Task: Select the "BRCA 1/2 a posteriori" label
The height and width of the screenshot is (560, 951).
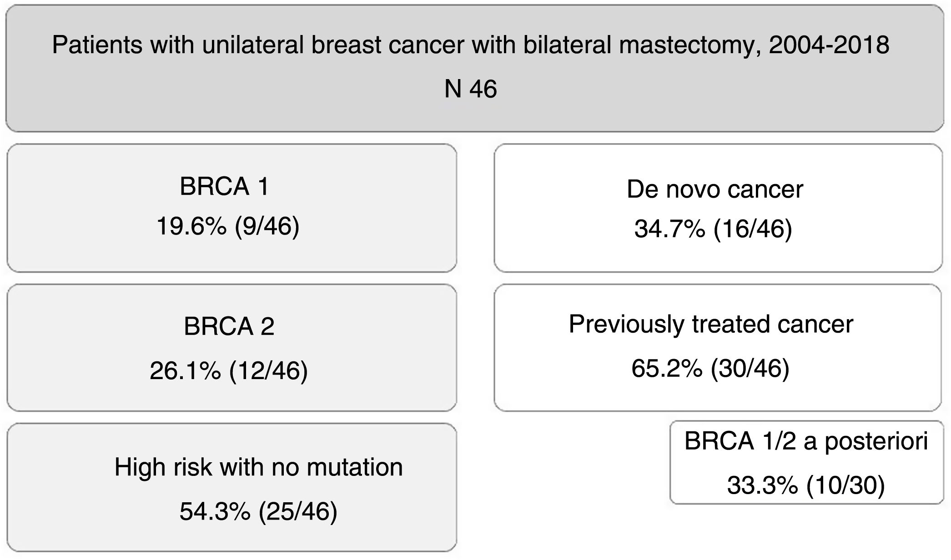Action: pyautogui.click(x=806, y=441)
